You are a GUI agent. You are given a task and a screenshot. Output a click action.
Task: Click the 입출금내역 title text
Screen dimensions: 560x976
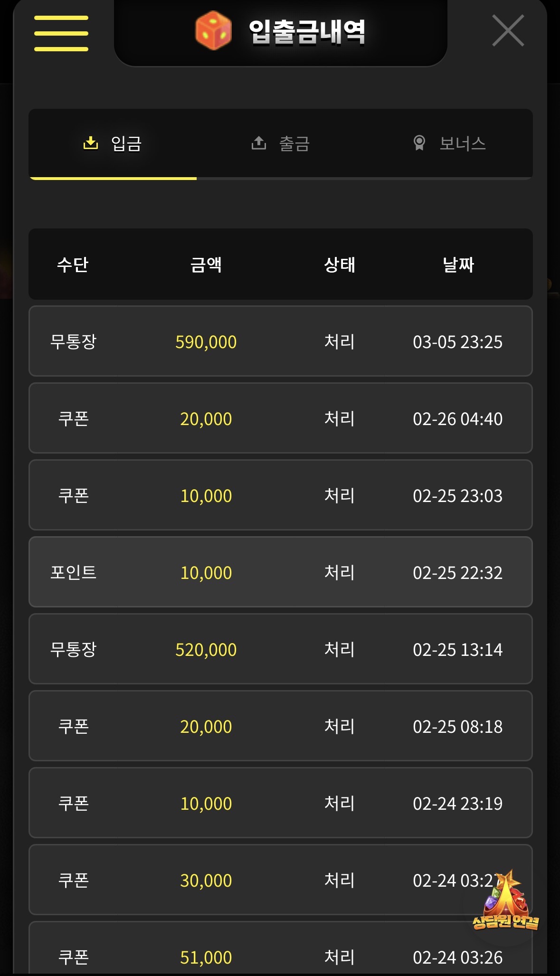pos(307,32)
